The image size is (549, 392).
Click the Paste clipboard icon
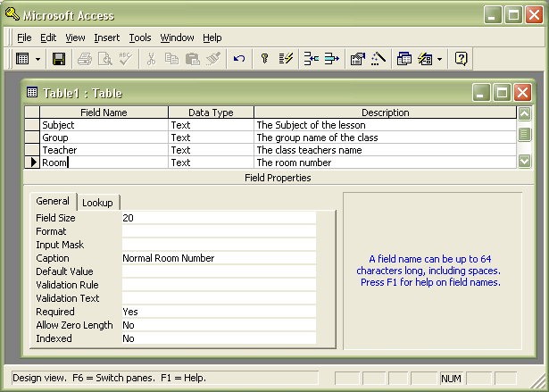[x=192, y=59]
